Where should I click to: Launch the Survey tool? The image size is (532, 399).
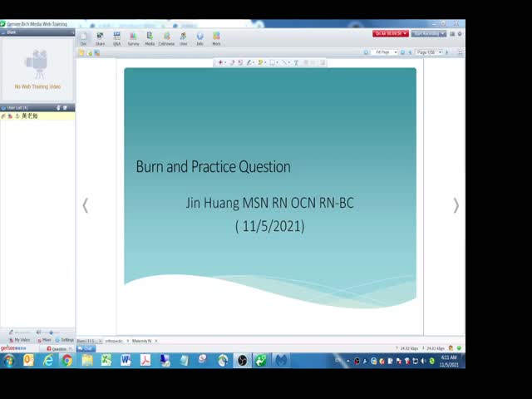pos(133,38)
